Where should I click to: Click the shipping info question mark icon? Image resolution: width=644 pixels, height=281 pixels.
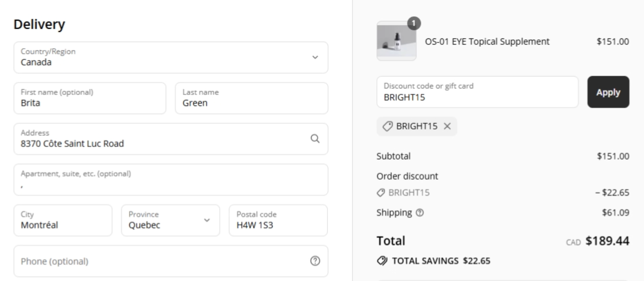419,213
